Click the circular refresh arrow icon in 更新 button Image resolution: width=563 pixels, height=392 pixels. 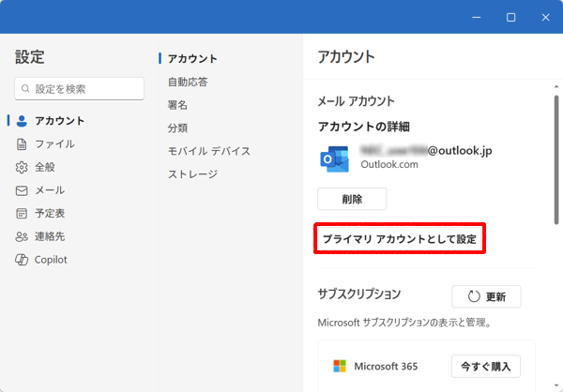pyautogui.click(x=474, y=296)
